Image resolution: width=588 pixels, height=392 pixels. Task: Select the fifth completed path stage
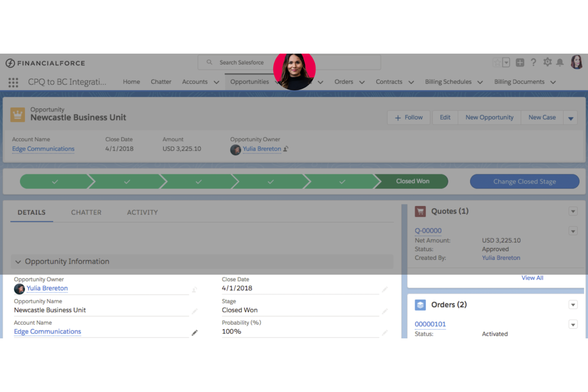tap(342, 182)
